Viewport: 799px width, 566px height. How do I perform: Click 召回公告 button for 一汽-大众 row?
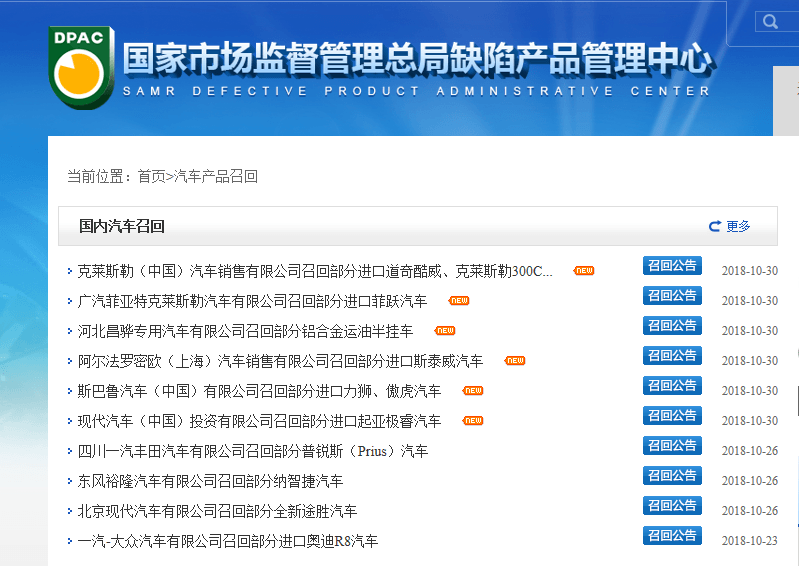pos(672,536)
